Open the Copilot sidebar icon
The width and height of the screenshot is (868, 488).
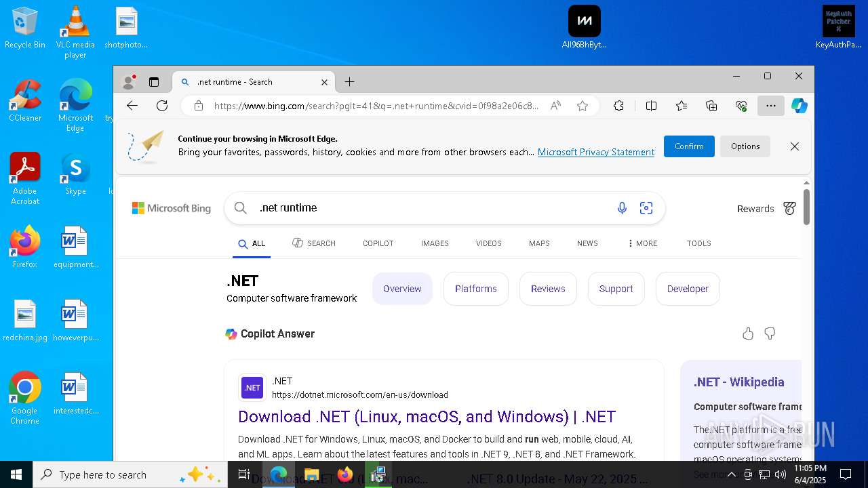(x=800, y=106)
